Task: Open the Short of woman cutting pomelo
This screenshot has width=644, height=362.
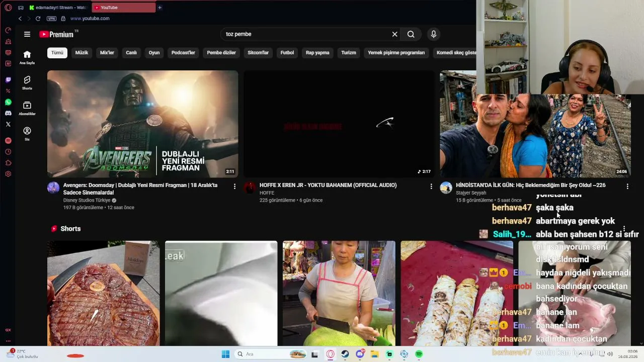Action: [x=339, y=294]
